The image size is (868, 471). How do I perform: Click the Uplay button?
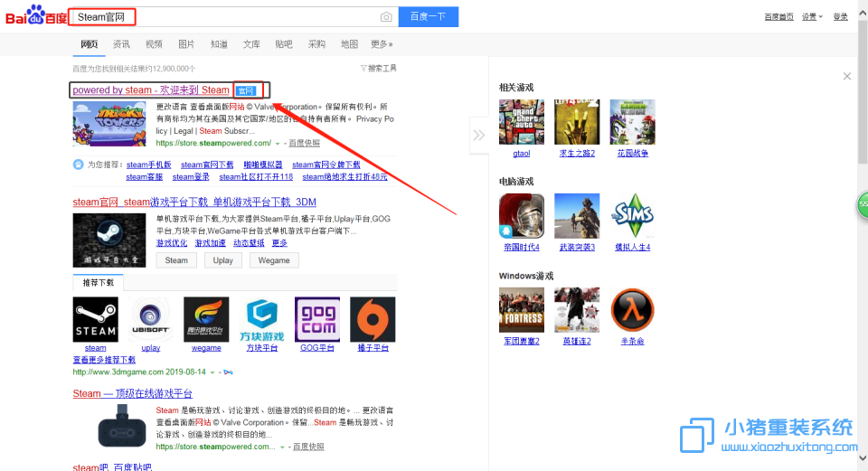[222, 260]
